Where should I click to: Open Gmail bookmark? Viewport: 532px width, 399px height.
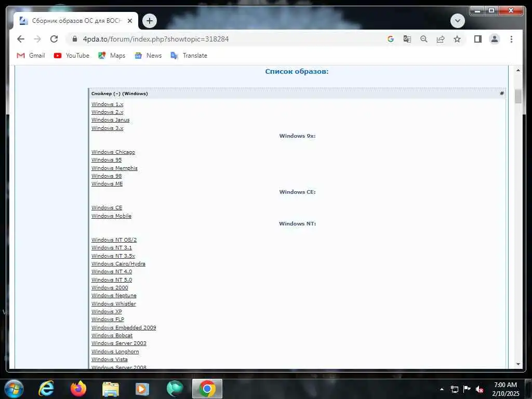(x=31, y=56)
